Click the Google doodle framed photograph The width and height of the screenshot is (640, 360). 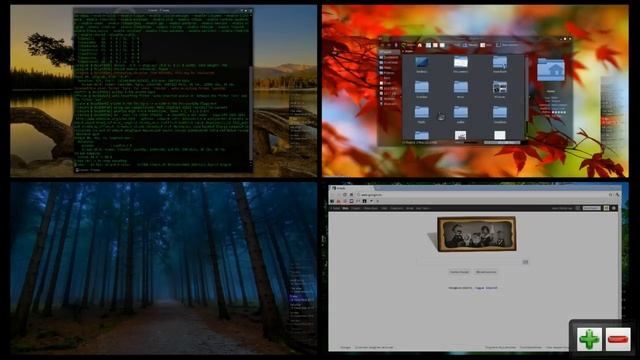[477, 234]
